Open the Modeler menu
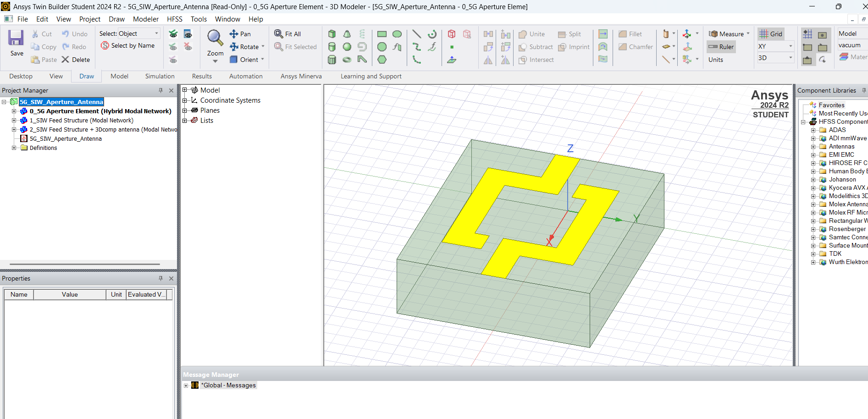Image resolution: width=868 pixels, height=419 pixels. tap(146, 19)
